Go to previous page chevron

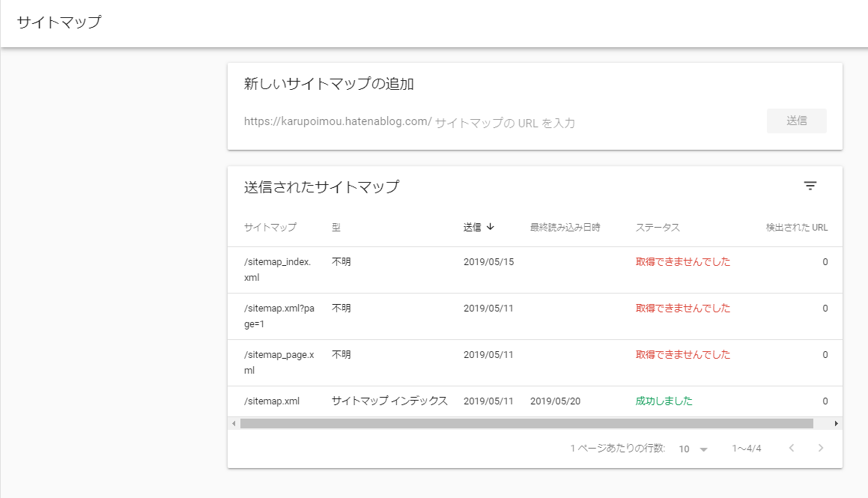(x=792, y=448)
